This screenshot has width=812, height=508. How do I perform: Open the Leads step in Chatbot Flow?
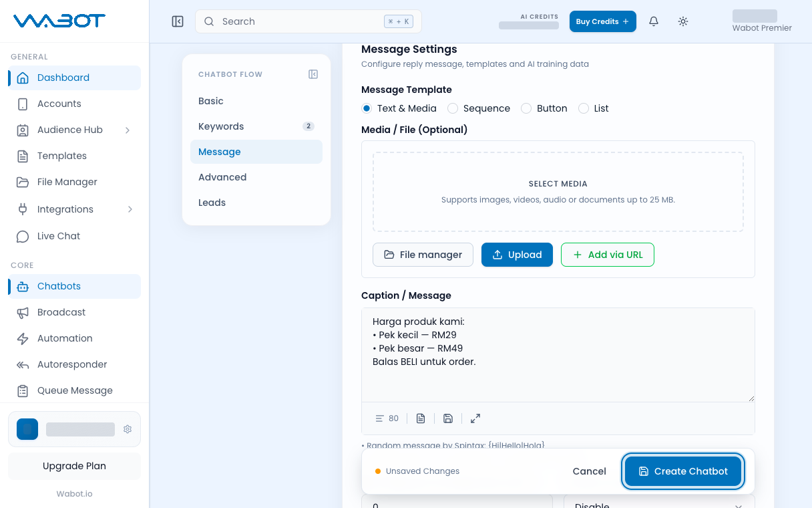256,203
